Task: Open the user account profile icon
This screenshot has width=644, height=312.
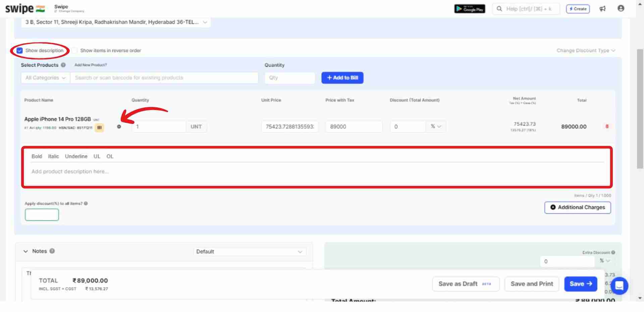Action: click(621, 8)
